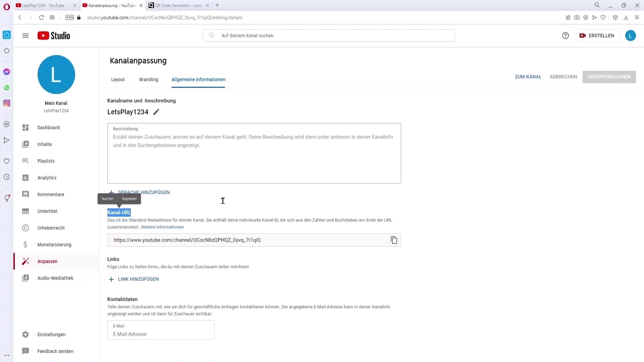Switch to the Layout tab

[x=118, y=79]
